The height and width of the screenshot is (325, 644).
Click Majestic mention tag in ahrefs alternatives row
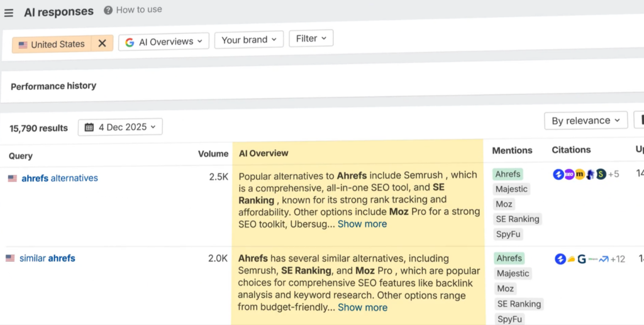(511, 189)
